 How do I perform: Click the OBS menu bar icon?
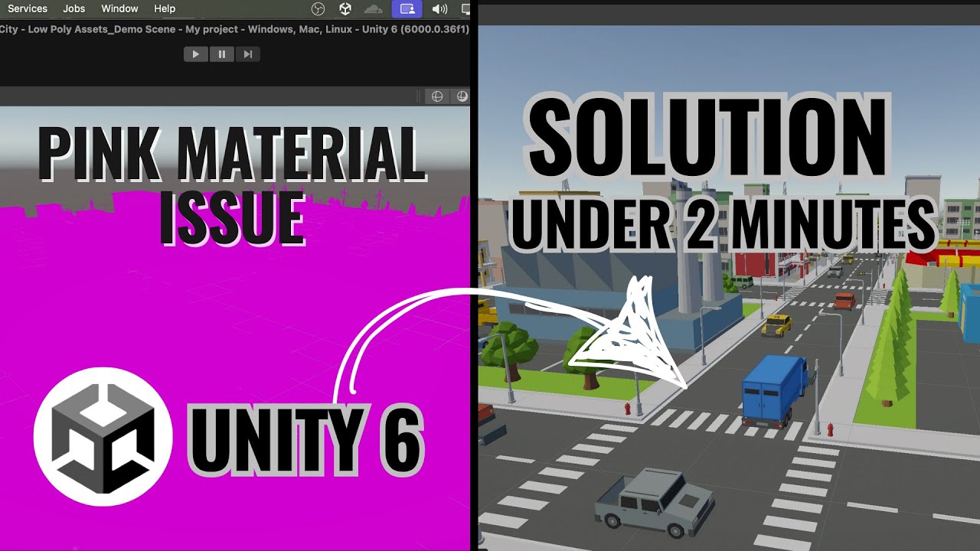[318, 8]
